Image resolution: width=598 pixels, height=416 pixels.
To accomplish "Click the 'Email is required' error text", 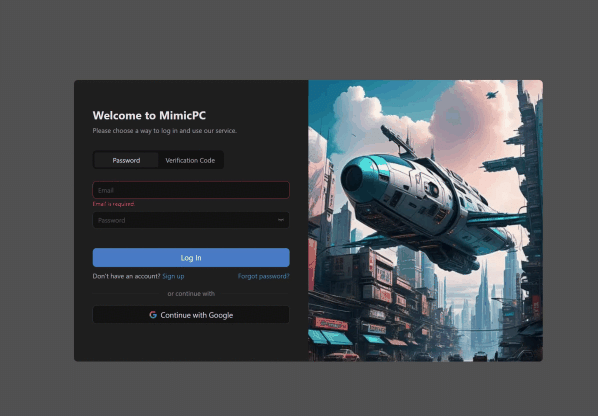I will (114, 204).
